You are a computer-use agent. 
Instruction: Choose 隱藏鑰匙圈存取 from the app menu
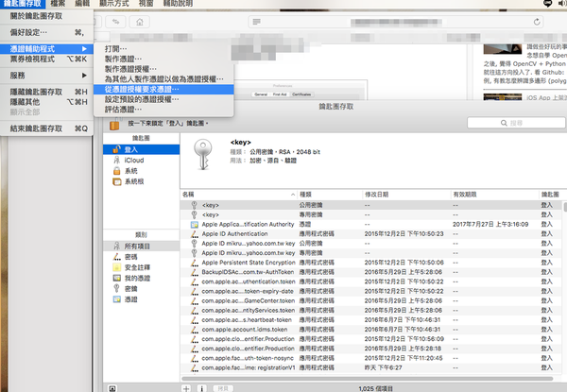pyautogui.click(x=46, y=92)
